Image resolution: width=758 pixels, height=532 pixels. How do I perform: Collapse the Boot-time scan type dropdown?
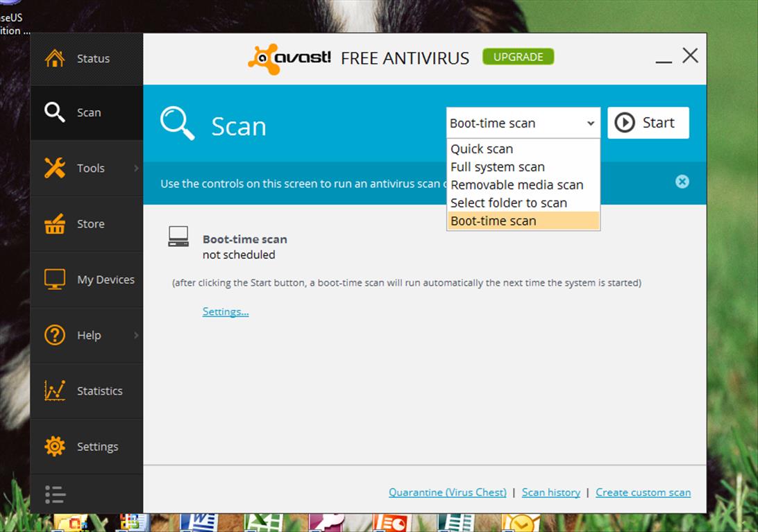(590, 123)
